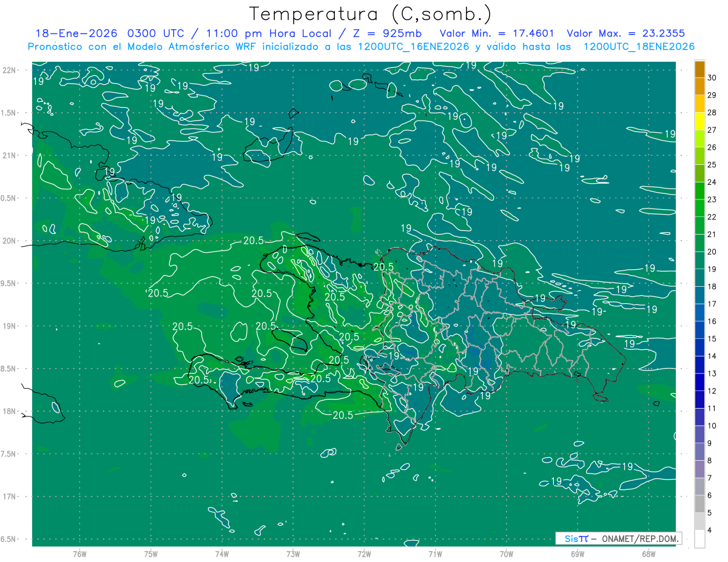
Task: Click the "71W" longitude label
Action: pyautogui.click(x=435, y=554)
